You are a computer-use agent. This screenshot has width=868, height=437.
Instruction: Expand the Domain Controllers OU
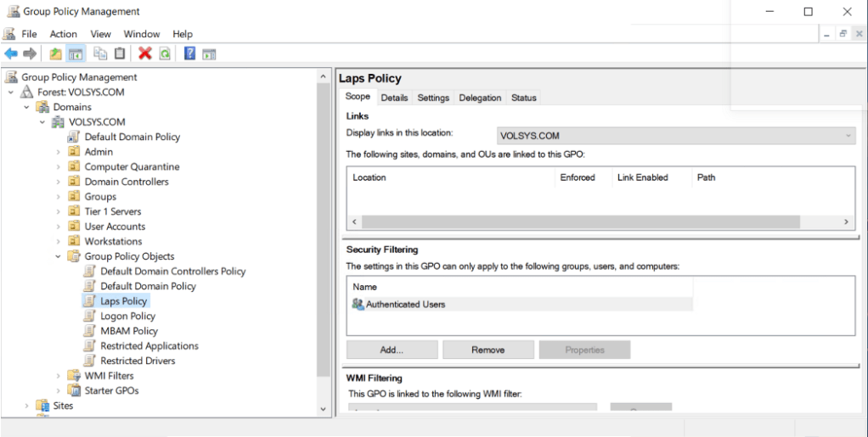(59, 182)
